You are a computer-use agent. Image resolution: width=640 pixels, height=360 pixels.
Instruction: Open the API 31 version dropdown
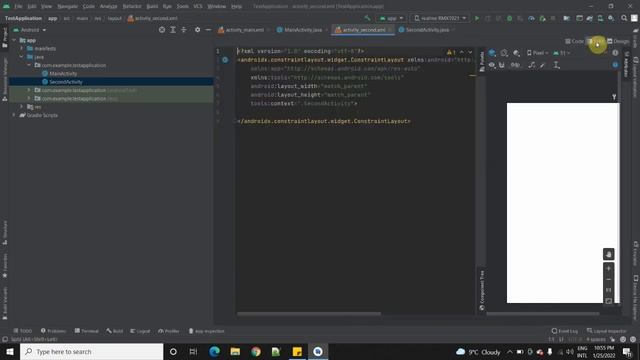pos(562,53)
